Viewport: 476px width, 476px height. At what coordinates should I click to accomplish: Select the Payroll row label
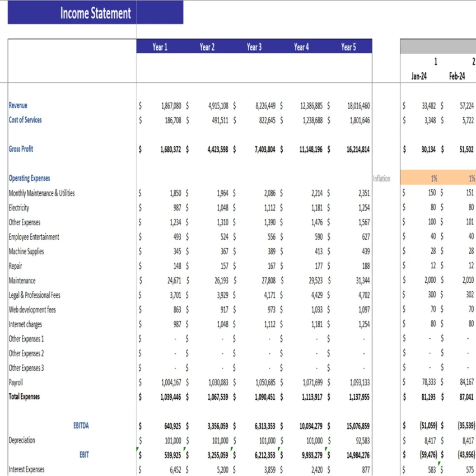[15, 382]
